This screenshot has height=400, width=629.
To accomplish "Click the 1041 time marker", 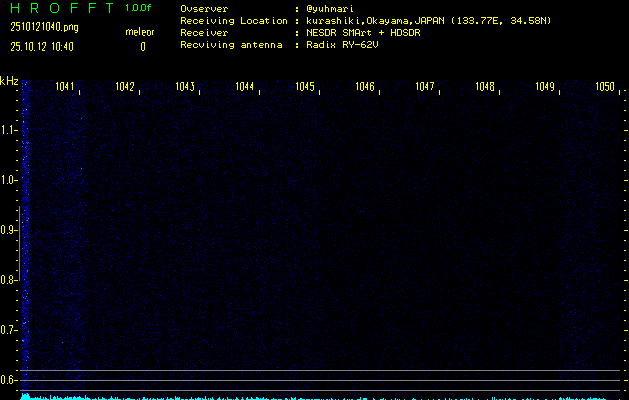I will pyautogui.click(x=65, y=86).
